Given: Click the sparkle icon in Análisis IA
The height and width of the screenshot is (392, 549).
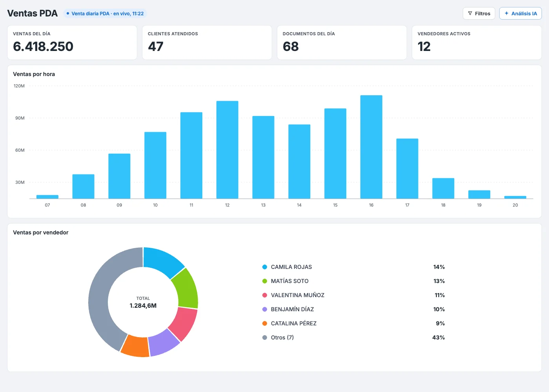Looking at the screenshot, I should tap(507, 13).
